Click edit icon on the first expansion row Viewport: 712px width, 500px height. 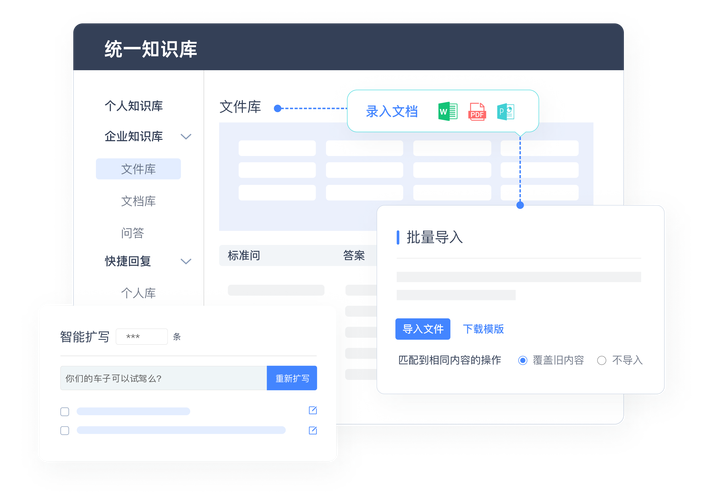(313, 410)
